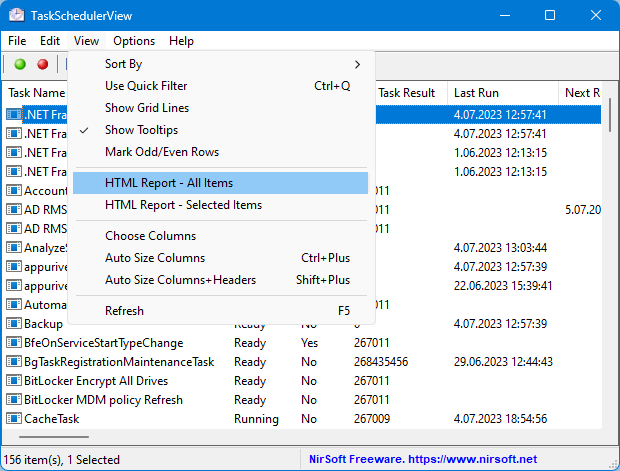The image size is (620, 471).
Task: Click the task icon beside BgTaskRegistrationMaintenanceTask
Action: pyautogui.click(x=14, y=361)
